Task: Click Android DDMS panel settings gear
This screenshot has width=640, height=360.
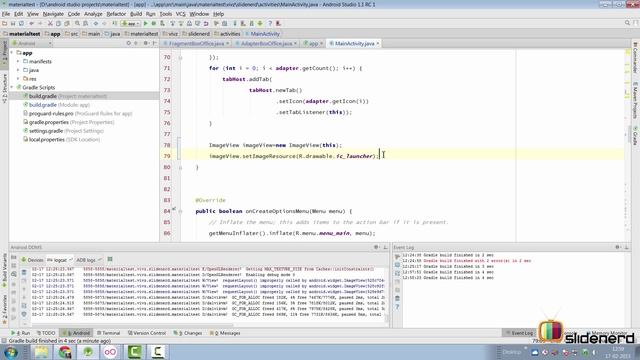Action: (x=376, y=247)
